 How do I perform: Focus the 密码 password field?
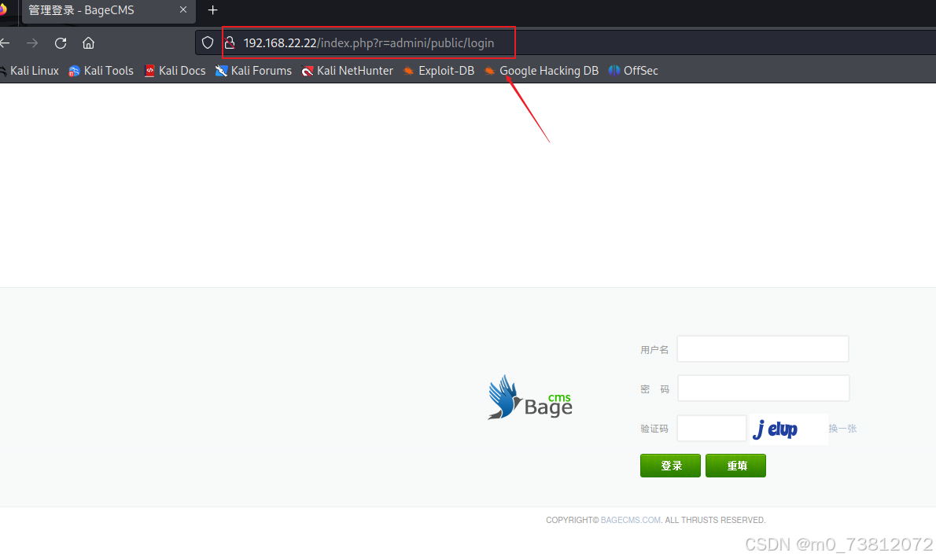tap(764, 388)
